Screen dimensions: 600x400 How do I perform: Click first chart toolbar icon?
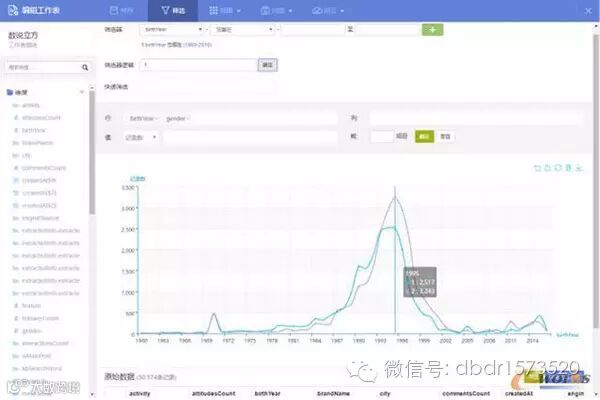pyautogui.click(x=537, y=168)
